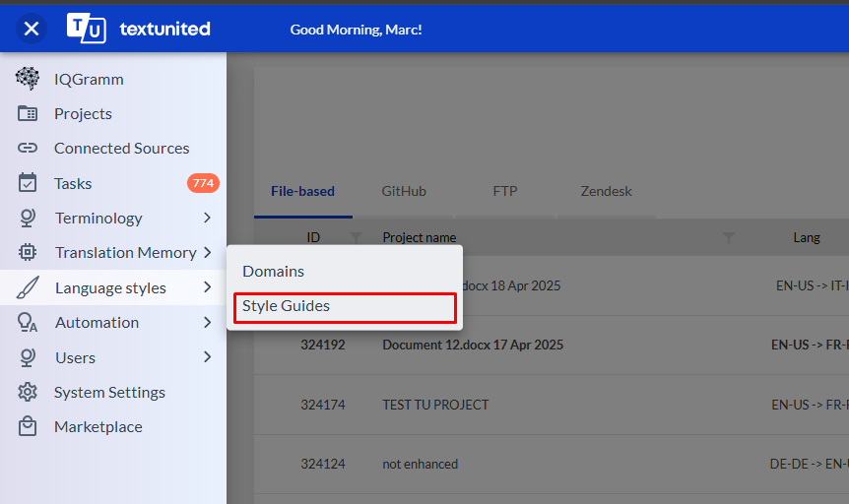Screen dimensions: 849x504
Task: Open the TEST TU PROJECT row
Action: click(x=435, y=405)
